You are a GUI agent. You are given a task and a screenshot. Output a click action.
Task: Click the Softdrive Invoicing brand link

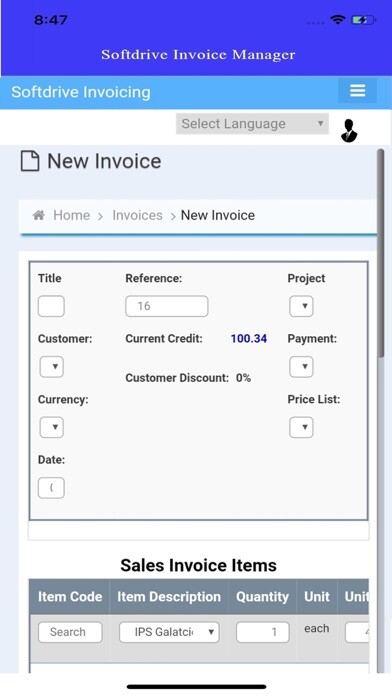tap(81, 92)
